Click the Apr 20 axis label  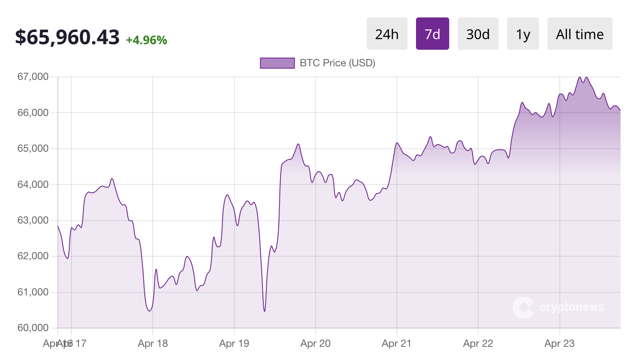[x=315, y=343]
